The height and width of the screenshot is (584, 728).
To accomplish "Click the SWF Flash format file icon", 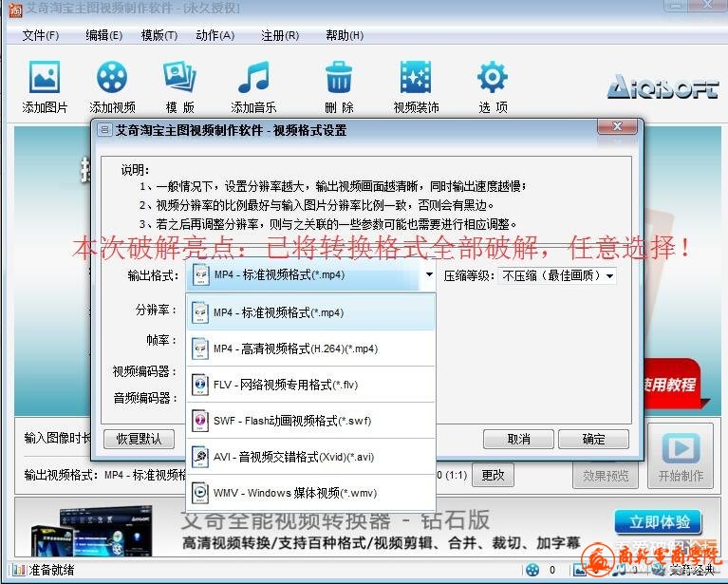I will click(199, 421).
